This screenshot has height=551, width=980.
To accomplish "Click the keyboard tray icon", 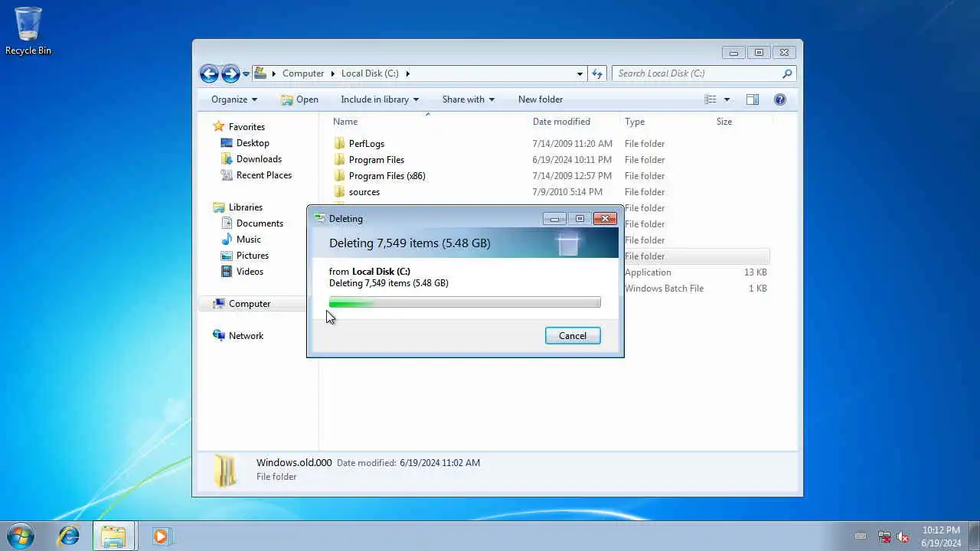I will pyautogui.click(x=861, y=536).
